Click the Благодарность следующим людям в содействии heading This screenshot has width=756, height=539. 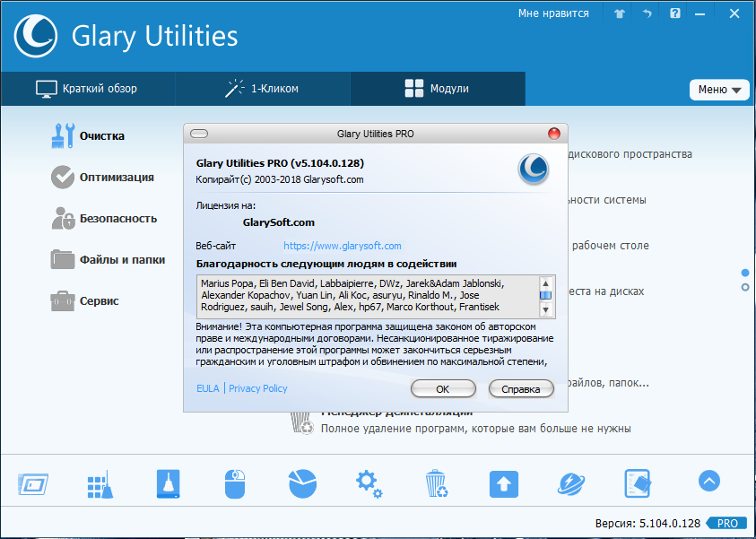[326, 265]
